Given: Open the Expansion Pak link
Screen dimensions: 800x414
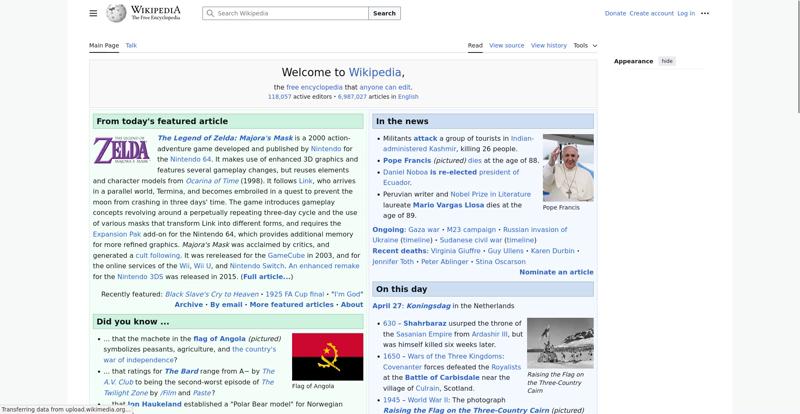Looking at the screenshot, I should 117,234.
